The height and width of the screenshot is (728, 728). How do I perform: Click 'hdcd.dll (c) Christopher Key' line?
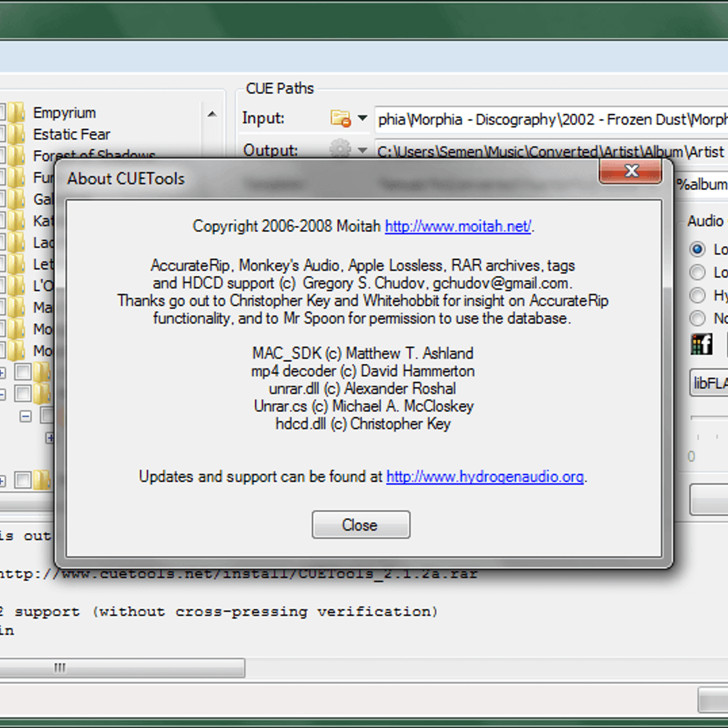(x=363, y=424)
